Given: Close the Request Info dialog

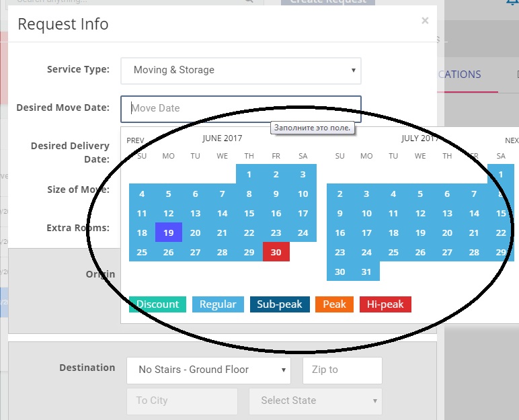Looking at the screenshot, I should (425, 21).
